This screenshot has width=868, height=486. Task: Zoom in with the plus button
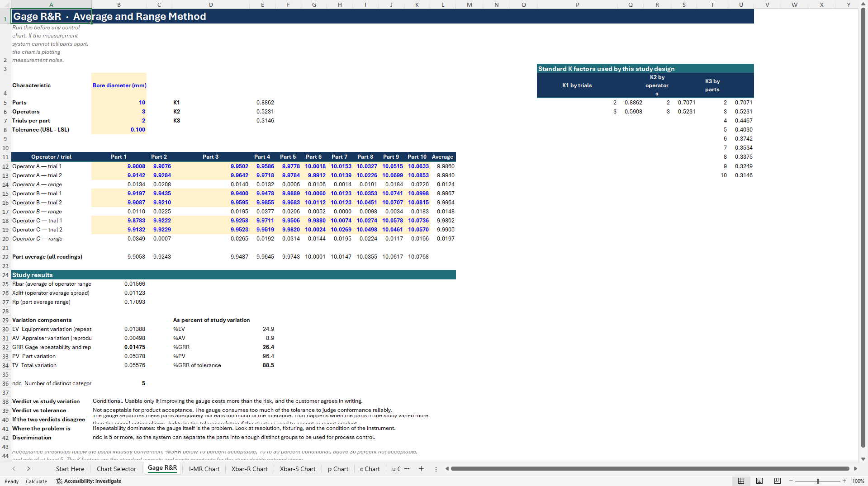[844, 481]
